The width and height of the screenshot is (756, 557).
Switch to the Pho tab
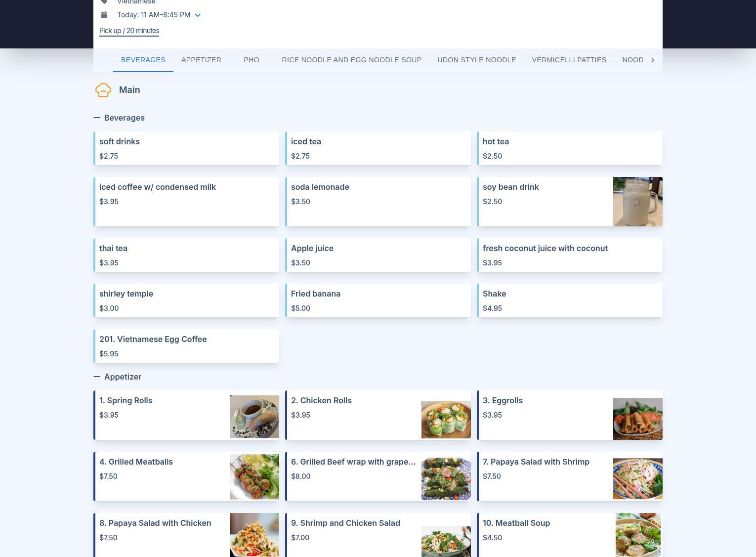pyautogui.click(x=252, y=60)
